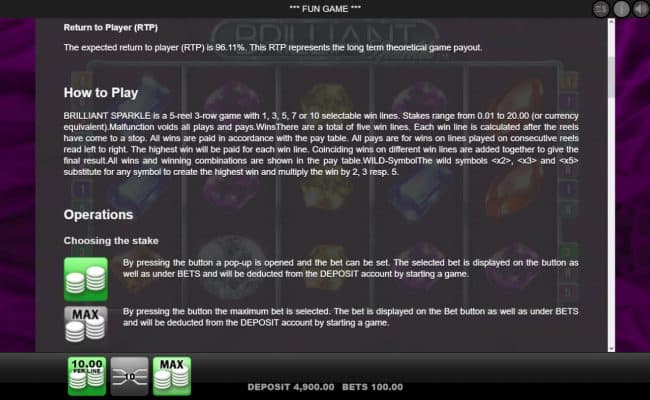Open the win lines selector showing 10
650x400 pixels.
[x=129, y=376]
